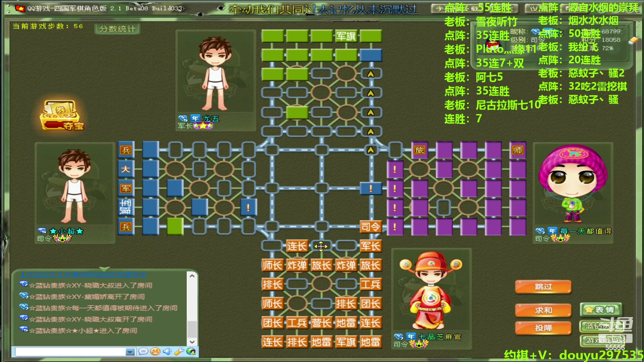Image resolution: width=644 pixels, height=362 pixels.
Task: Click chat scrollbar down arrow
Action: pos(192,342)
